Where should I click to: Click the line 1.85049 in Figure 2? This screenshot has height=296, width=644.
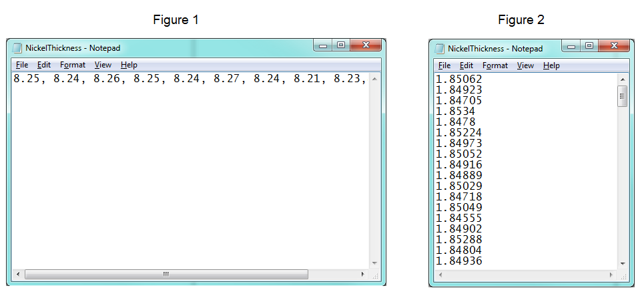click(458, 207)
